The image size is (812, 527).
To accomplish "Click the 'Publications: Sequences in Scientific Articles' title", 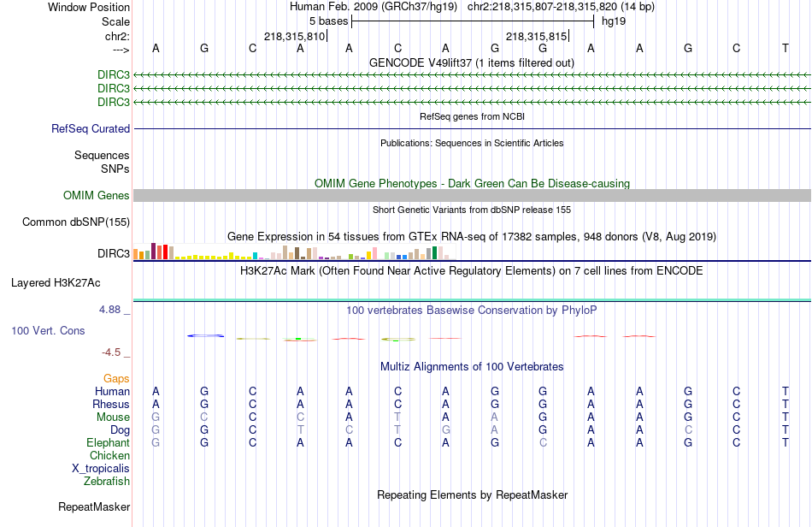I will pyautogui.click(x=472, y=143).
